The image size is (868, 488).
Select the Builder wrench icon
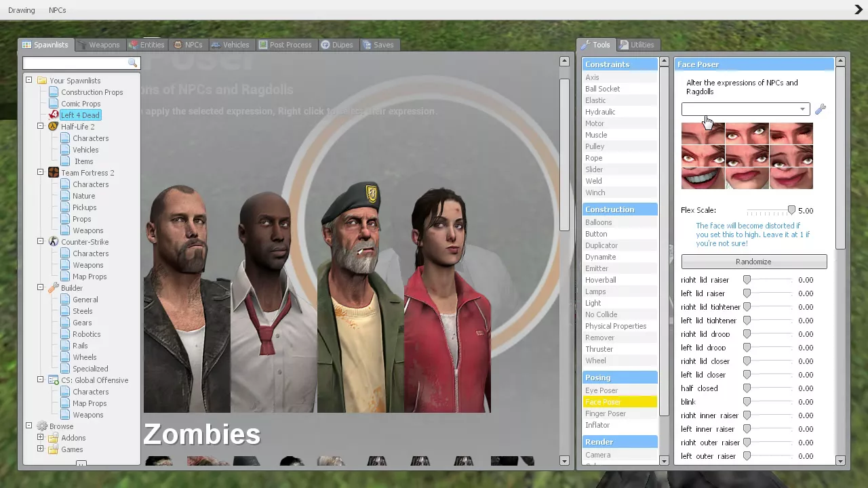pyautogui.click(x=54, y=288)
